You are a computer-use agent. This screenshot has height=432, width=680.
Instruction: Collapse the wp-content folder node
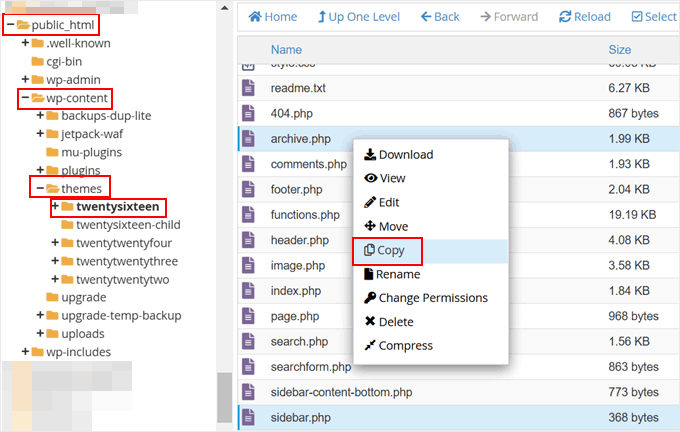click(x=24, y=98)
